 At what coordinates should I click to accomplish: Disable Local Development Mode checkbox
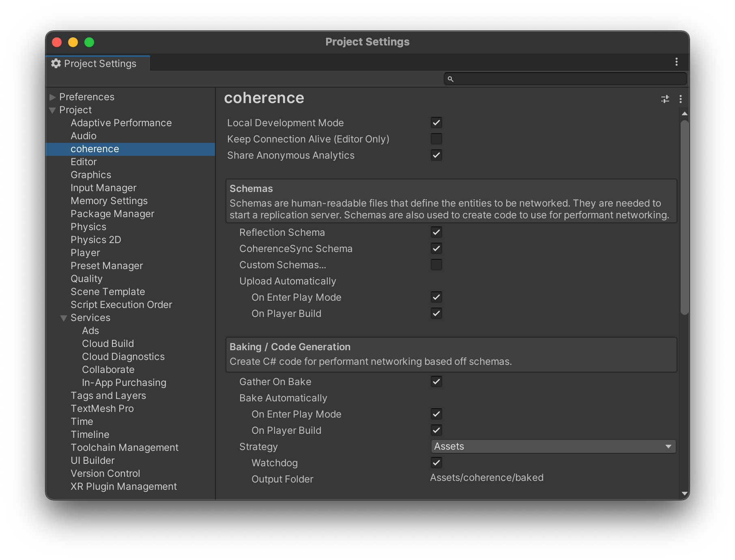(436, 123)
